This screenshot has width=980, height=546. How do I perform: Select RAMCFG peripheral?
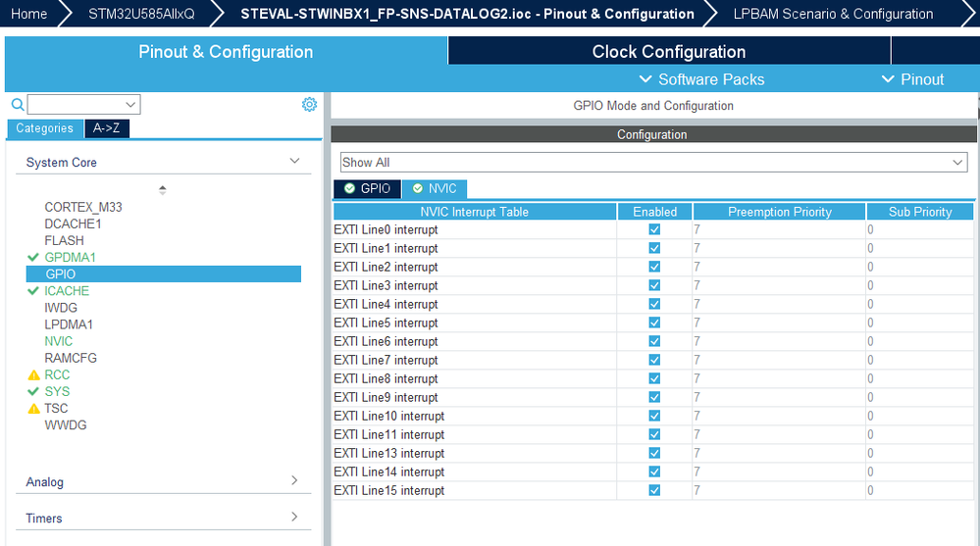71,358
